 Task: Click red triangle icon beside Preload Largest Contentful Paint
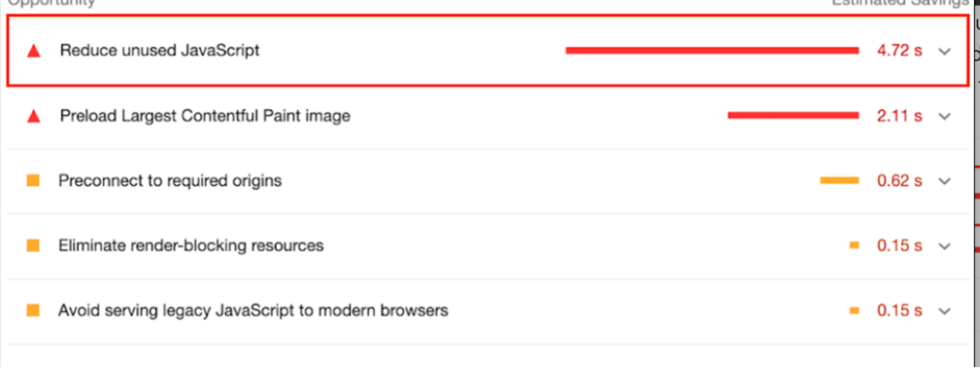coord(33,116)
